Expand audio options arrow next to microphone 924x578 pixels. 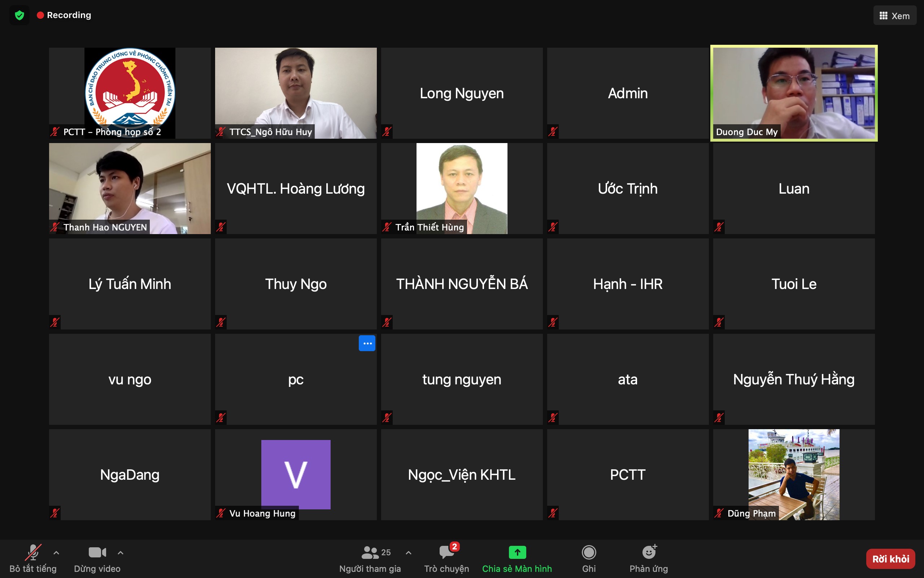(56, 553)
